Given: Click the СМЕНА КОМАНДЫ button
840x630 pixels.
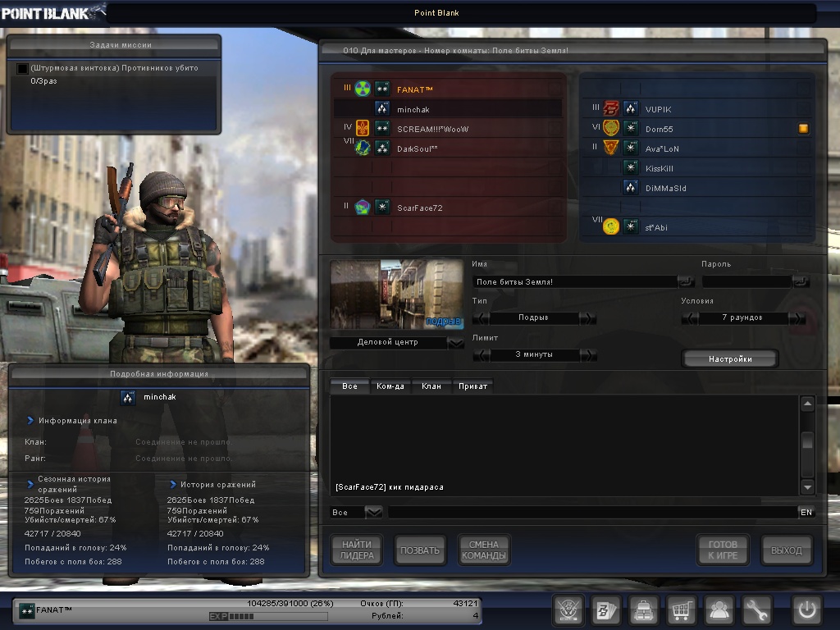Looking at the screenshot, I should pos(484,550).
